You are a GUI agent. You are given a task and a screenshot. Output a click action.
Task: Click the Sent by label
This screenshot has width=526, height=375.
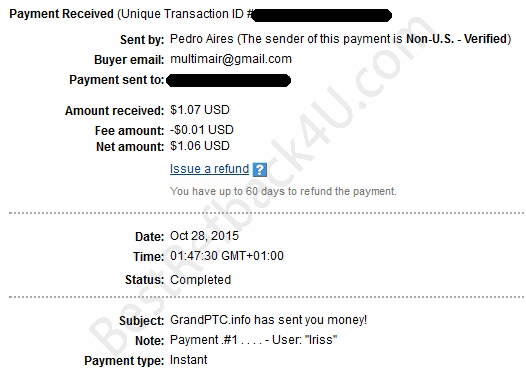pos(142,40)
